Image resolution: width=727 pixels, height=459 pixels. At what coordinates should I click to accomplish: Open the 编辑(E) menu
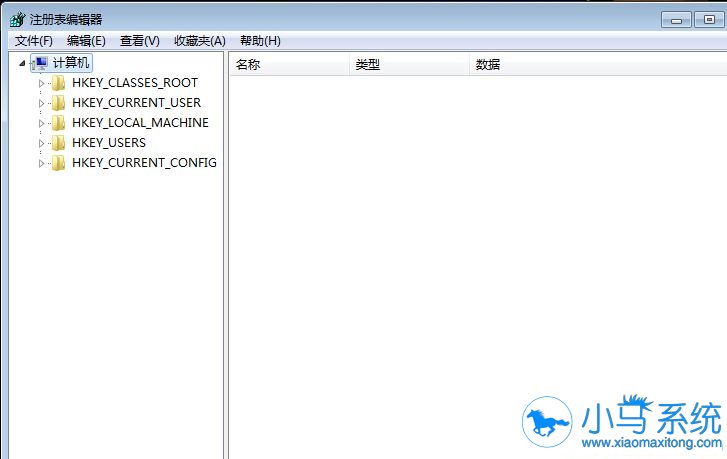(86, 41)
